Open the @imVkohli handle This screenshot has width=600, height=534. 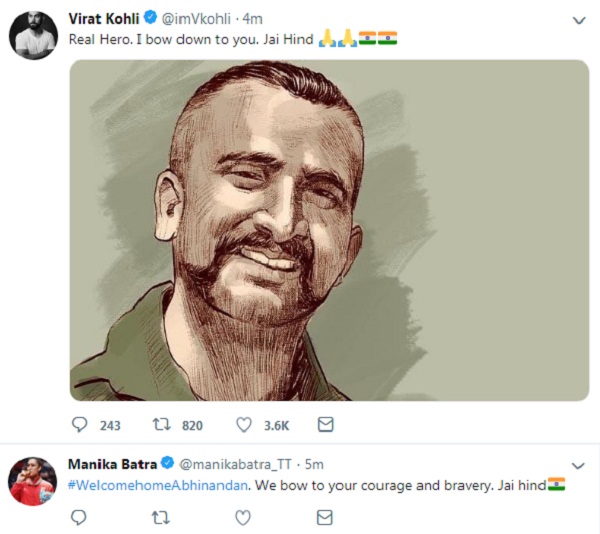(197, 19)
